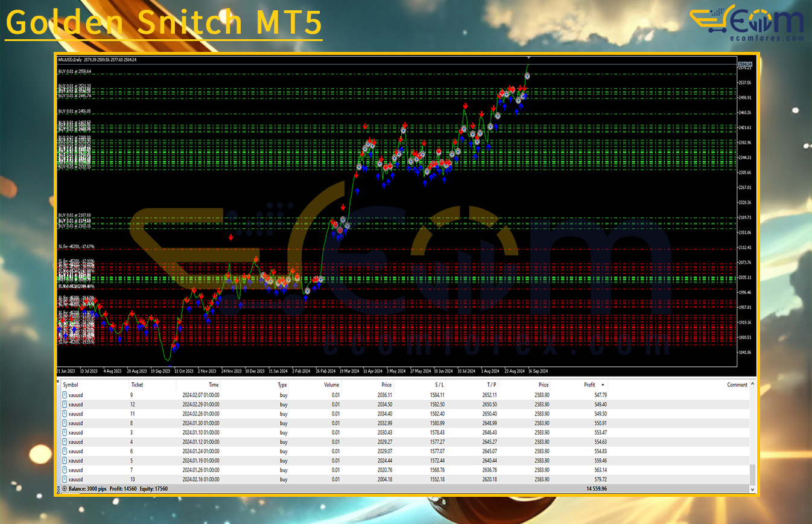Click the 'SL for -45200, -17.67%' label
The width and height of the screenshot is (812, 524).
pyautogui.click(x=77, y=246)
